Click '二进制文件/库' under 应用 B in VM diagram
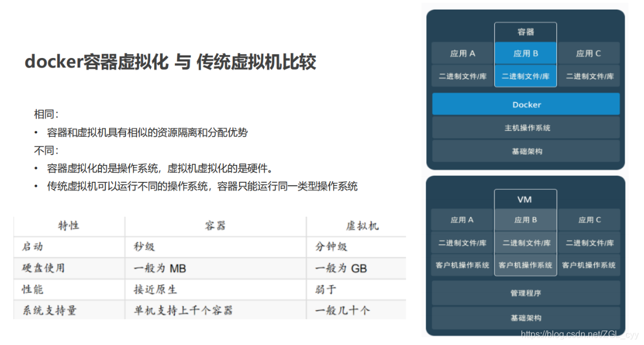The image size is (644, 345). [526, 243]
